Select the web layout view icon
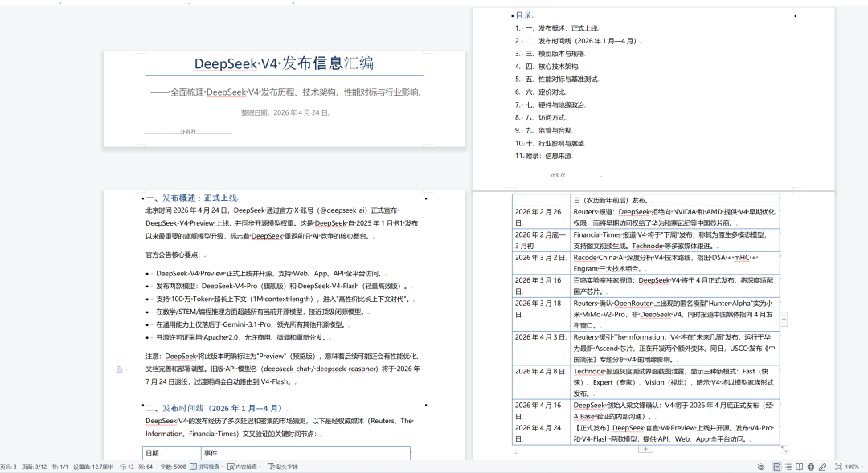 coord(811,466)
